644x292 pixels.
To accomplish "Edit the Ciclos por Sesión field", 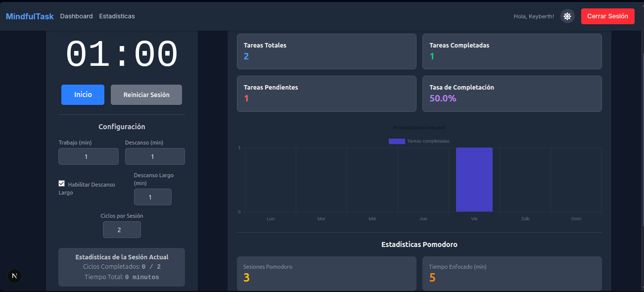I will (122, 230).
